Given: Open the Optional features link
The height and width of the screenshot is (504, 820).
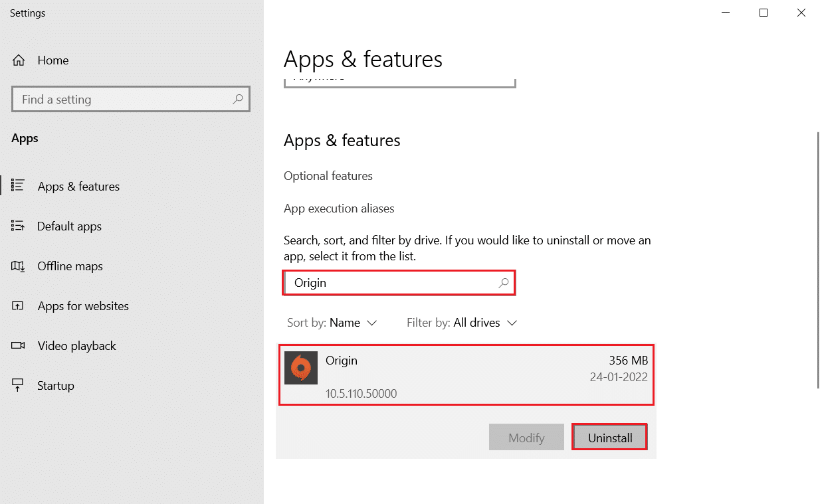Looking at the screenshot, I should [328, 176].
